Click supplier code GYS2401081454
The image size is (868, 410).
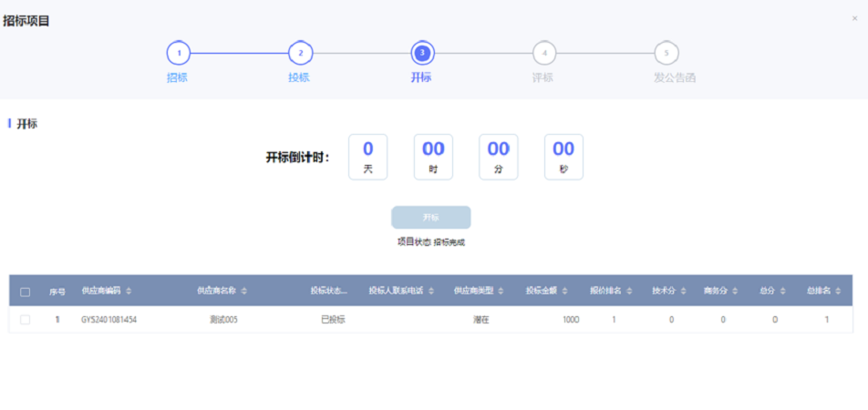point(109,320)
